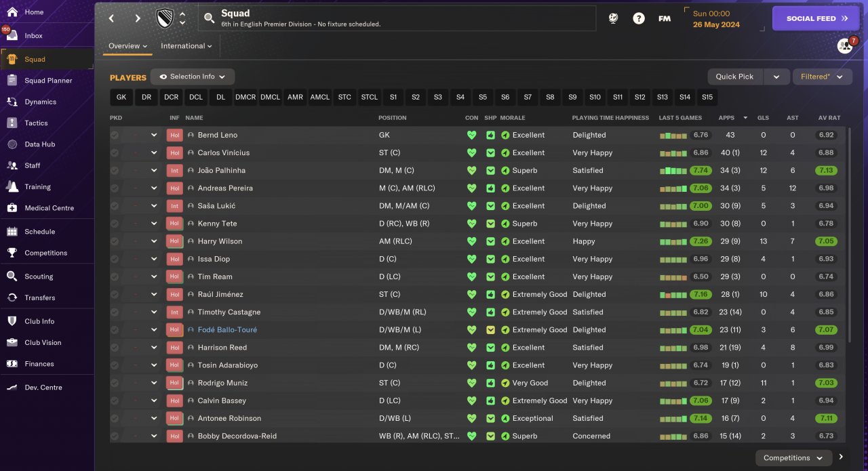
Task: Open Fodé Ballo-Touré's player profile
Action: click(x=227, y=330)
